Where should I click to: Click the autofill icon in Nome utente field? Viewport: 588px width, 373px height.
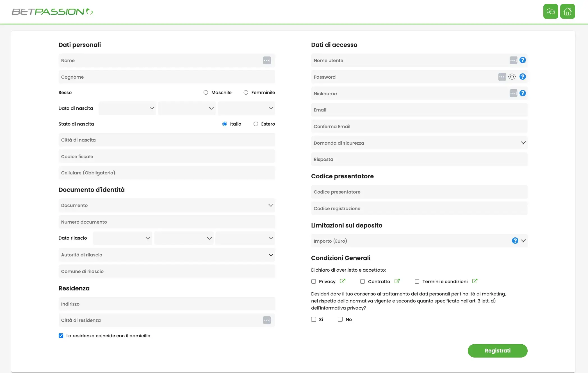513,60
